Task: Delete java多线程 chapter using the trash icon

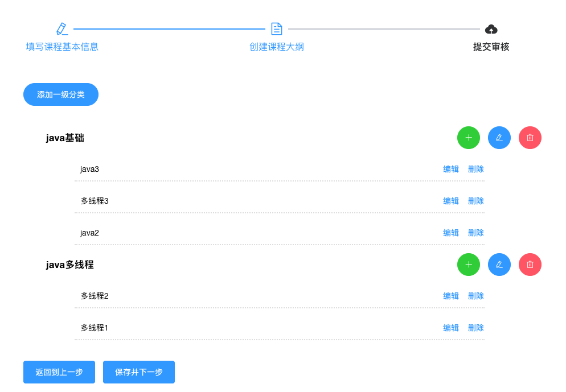Action: click(x=530, y=265)
